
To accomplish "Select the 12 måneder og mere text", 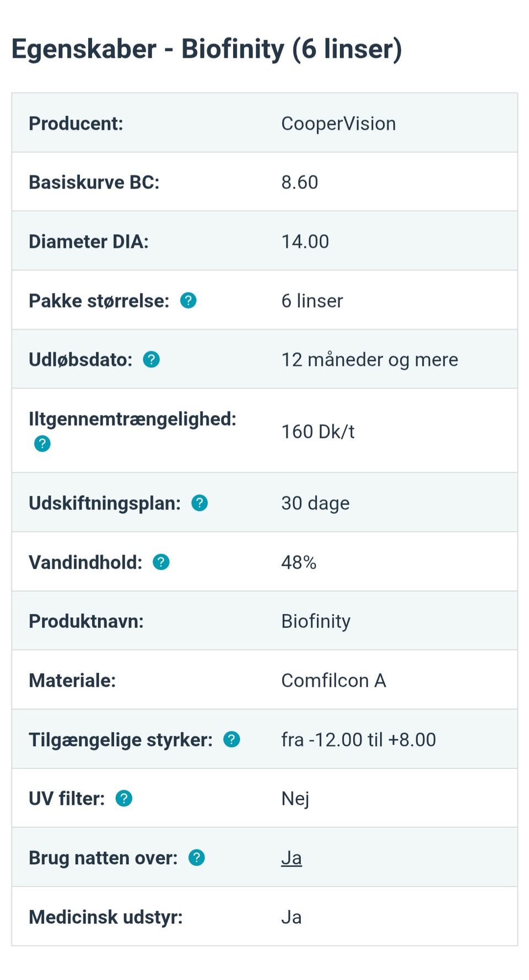I will tap(370, 360).
